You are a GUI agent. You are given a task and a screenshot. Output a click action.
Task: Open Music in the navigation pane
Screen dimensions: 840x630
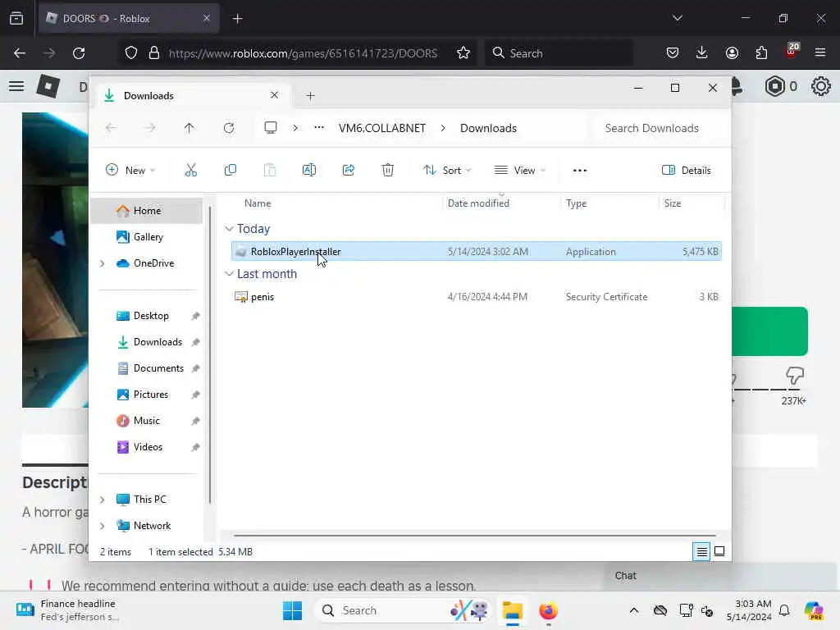[x=147, y=421]
